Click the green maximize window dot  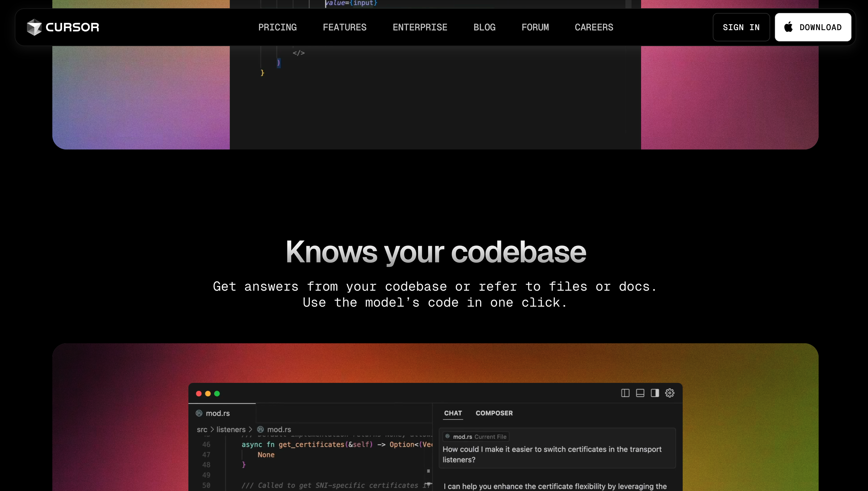217,394
